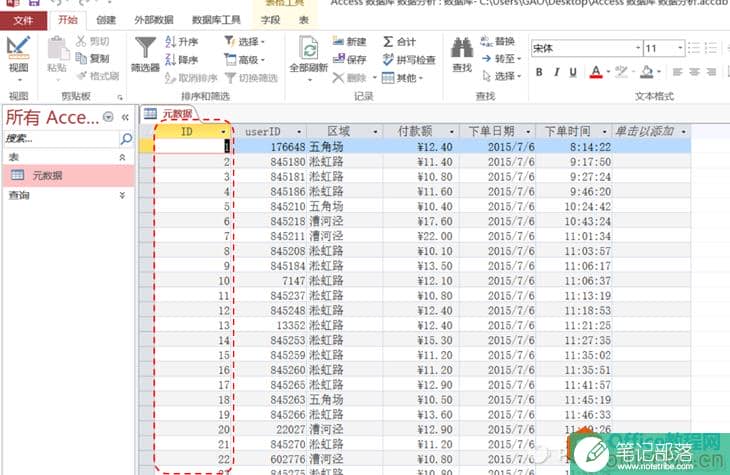
Task: Sort descending with 降序
Action: click(x=182, y=60)
